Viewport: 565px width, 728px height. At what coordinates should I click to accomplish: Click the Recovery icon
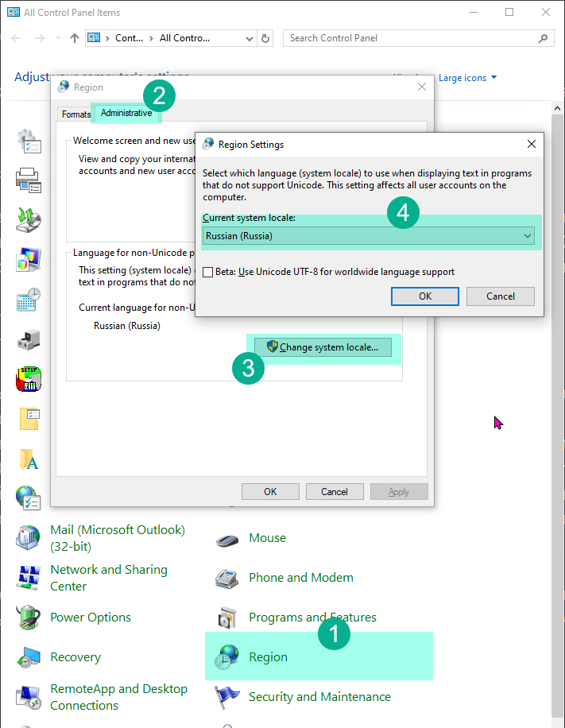(x=29, y=657)
